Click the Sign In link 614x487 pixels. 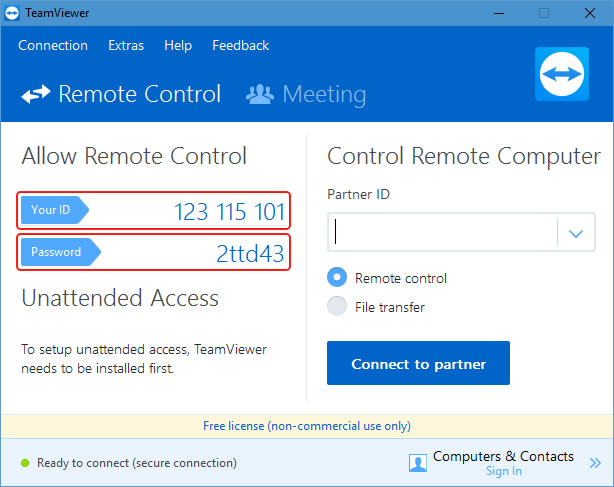[x=504, y=471]
